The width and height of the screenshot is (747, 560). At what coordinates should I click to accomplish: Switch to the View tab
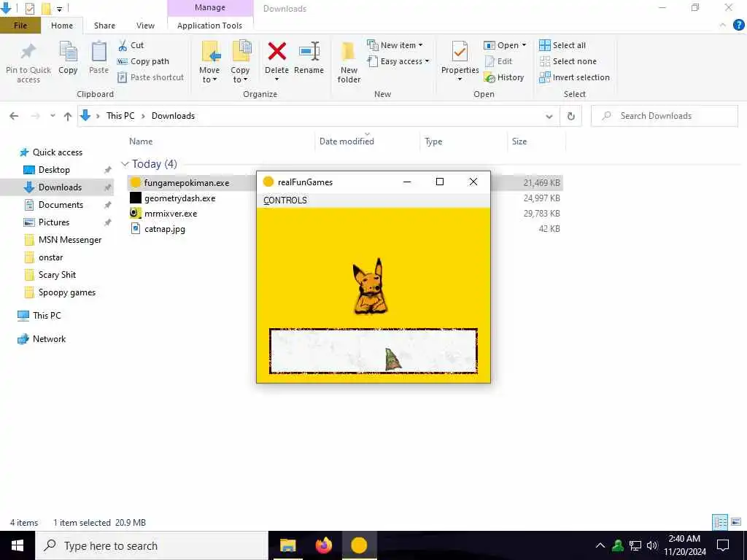click(145, 26)
